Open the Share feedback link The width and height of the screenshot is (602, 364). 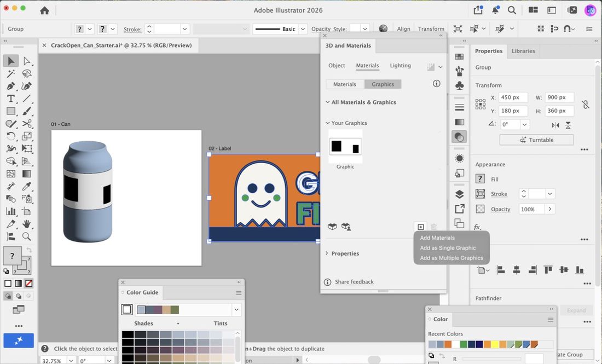tap(354, 282)
